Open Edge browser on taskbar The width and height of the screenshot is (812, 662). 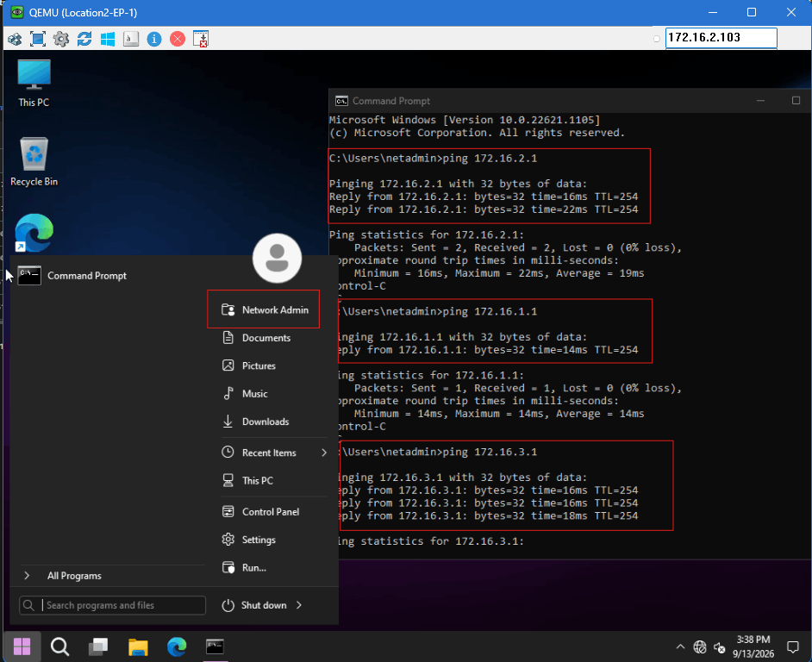[177, 646]
